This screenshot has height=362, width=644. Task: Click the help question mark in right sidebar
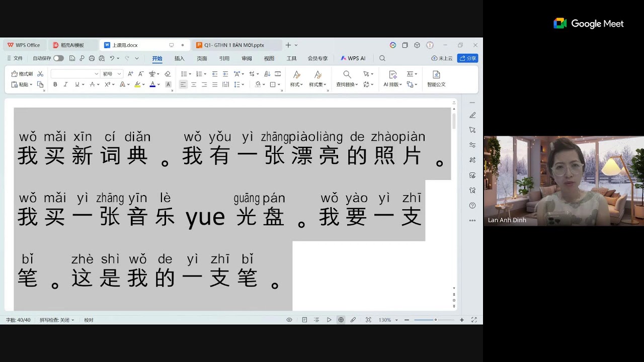[472, 205]
